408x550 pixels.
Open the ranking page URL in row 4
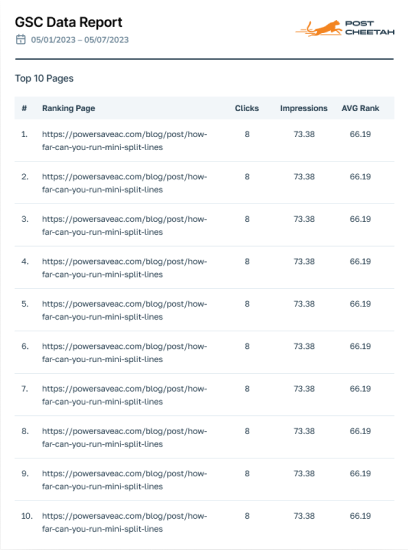click(125, 268)
